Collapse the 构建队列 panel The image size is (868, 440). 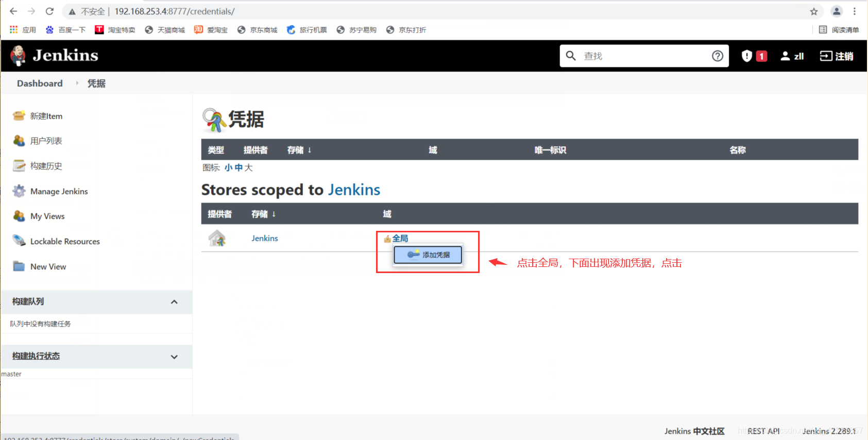tap(174, 302)
